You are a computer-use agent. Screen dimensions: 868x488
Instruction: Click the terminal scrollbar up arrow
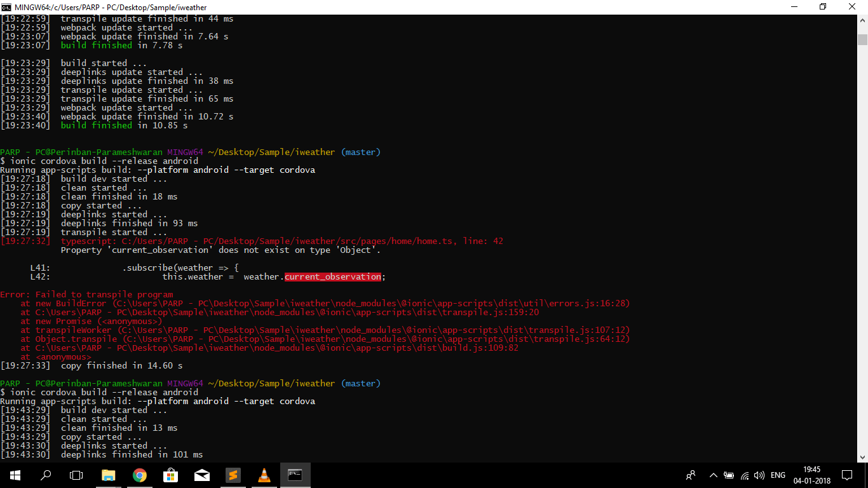coord(862,22)
